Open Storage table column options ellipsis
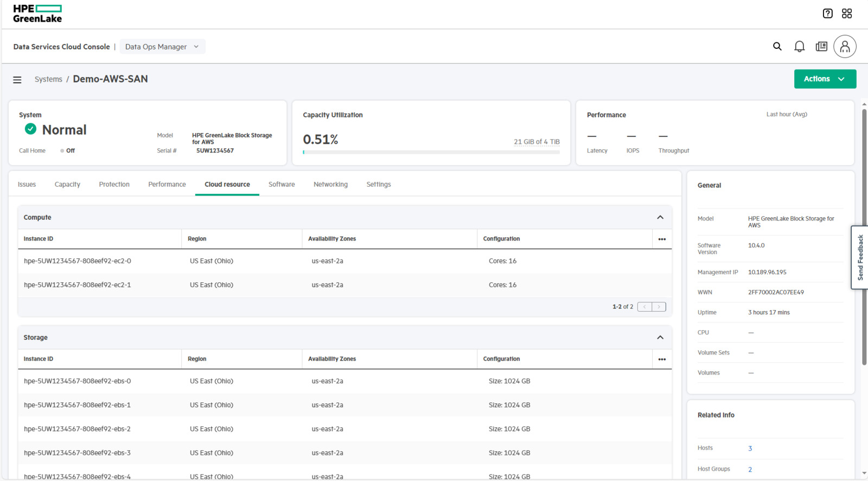 (x=662, y=359)
